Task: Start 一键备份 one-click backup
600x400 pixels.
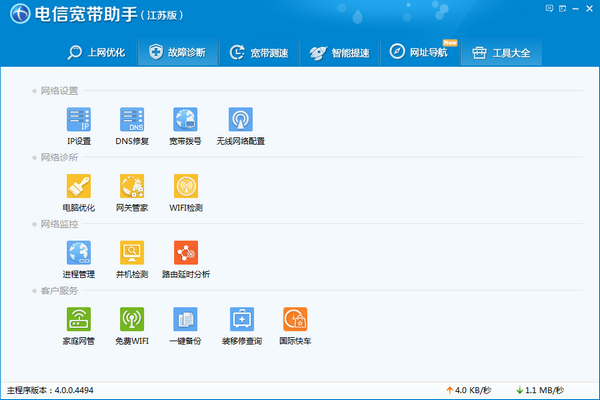Action: point(185,320)
